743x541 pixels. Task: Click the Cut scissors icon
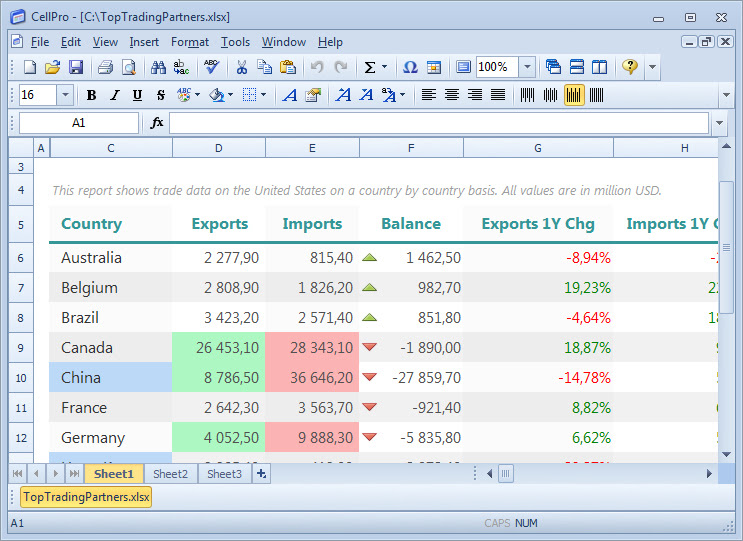tap(241, 67)
